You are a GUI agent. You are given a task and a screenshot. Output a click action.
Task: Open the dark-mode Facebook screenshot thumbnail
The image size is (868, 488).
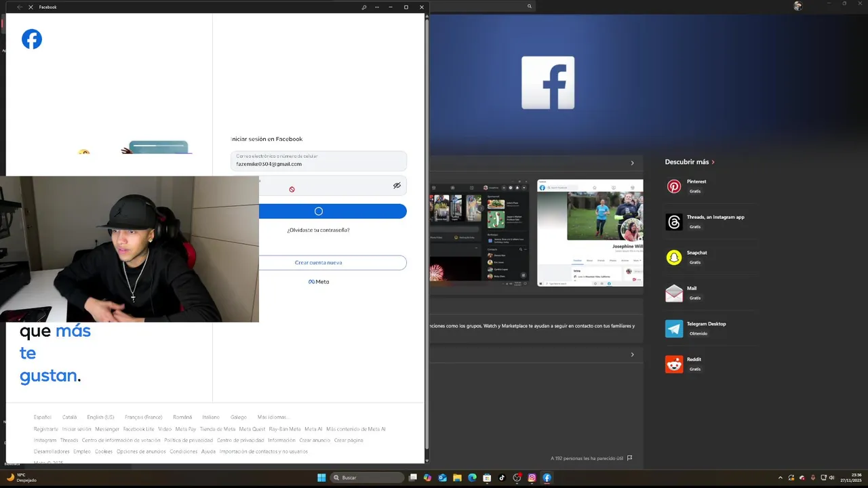point(479,233)
